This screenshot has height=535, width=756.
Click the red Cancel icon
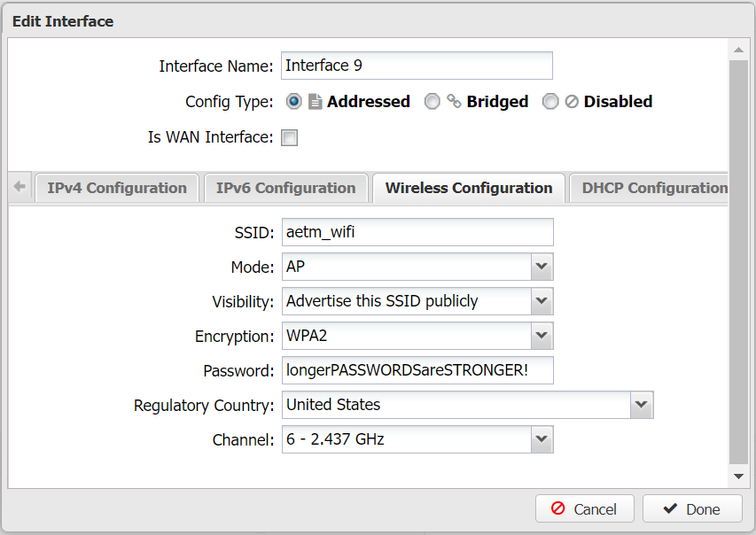(x=557, y=508)
